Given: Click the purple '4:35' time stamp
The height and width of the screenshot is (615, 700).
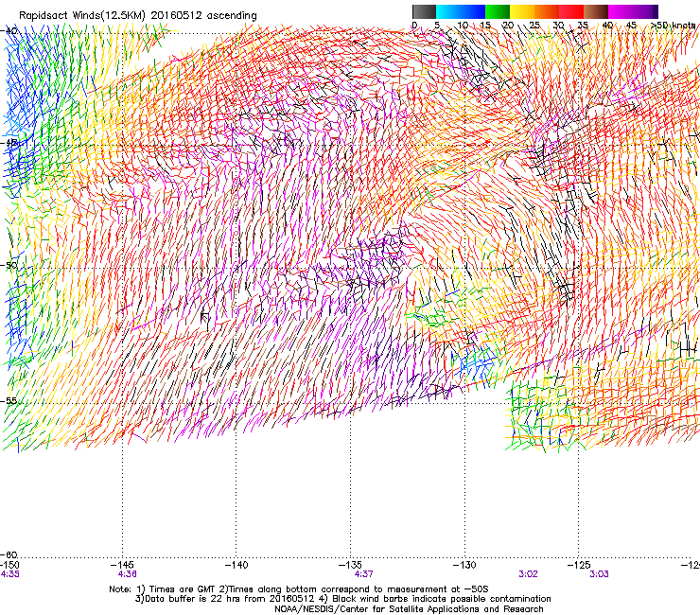Looking at the screenshot, I should tap(9, 574).
